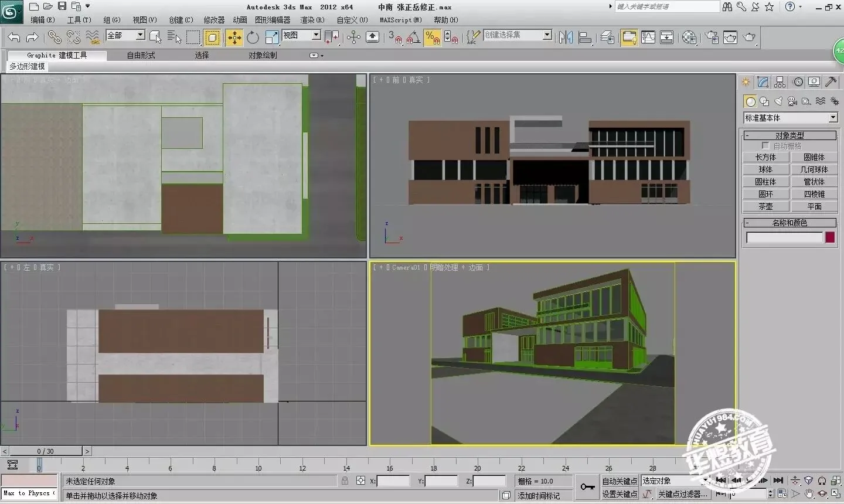Screen dimensions: 844x504
Task: Open the Material Editor checkered sphere icon
Action: (x=690, y=38)
